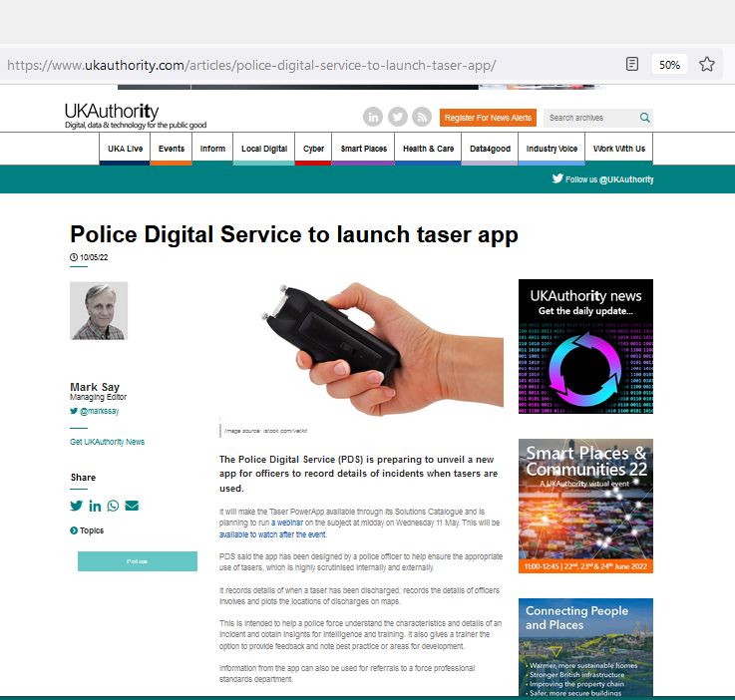Click the 50% zoom level indicator
Viewport: 735px width, 700px height.
(x=669, y=65)
